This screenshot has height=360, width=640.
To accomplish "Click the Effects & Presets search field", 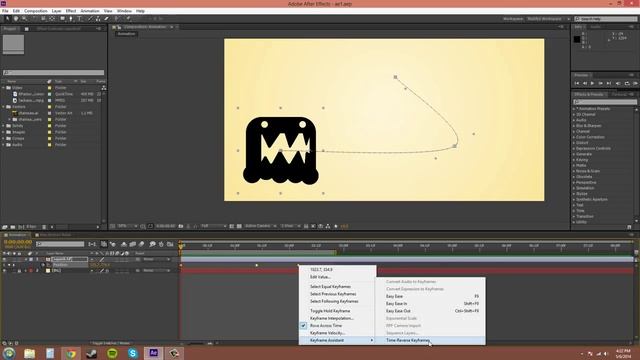I will point(605,102).
